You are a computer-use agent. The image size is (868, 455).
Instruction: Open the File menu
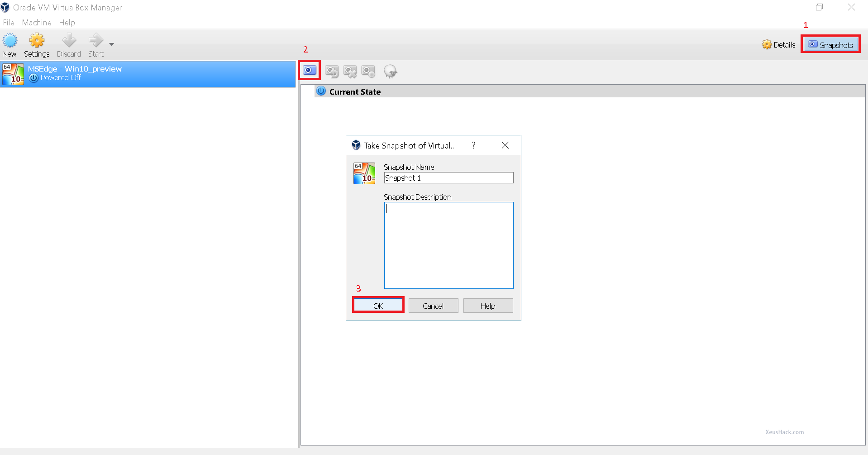pos(9,23)
